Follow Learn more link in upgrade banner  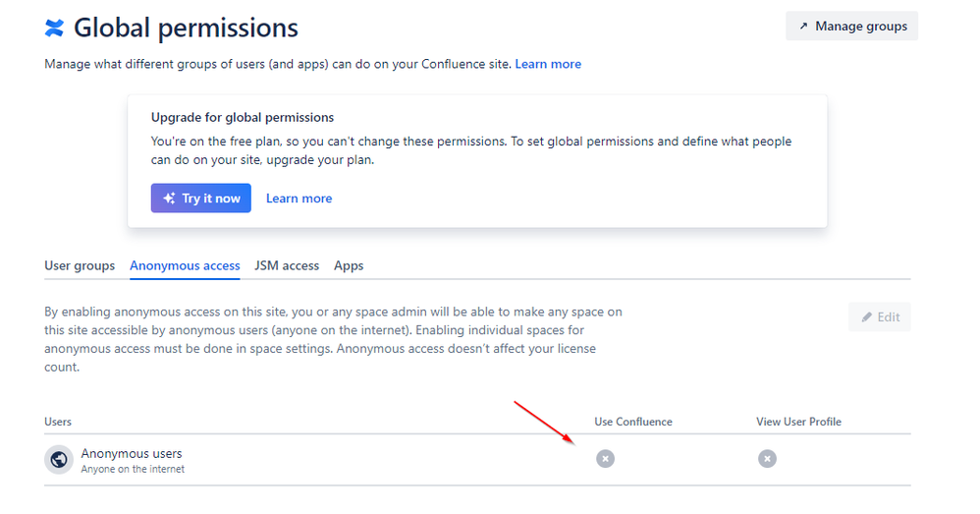pos(299,199)
